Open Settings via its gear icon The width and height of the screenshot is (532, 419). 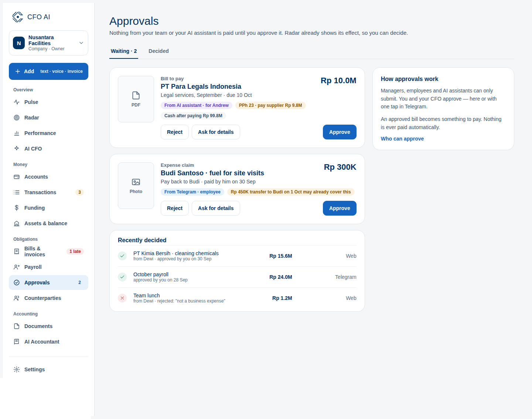pyautogui.click(x=17, y=369)
